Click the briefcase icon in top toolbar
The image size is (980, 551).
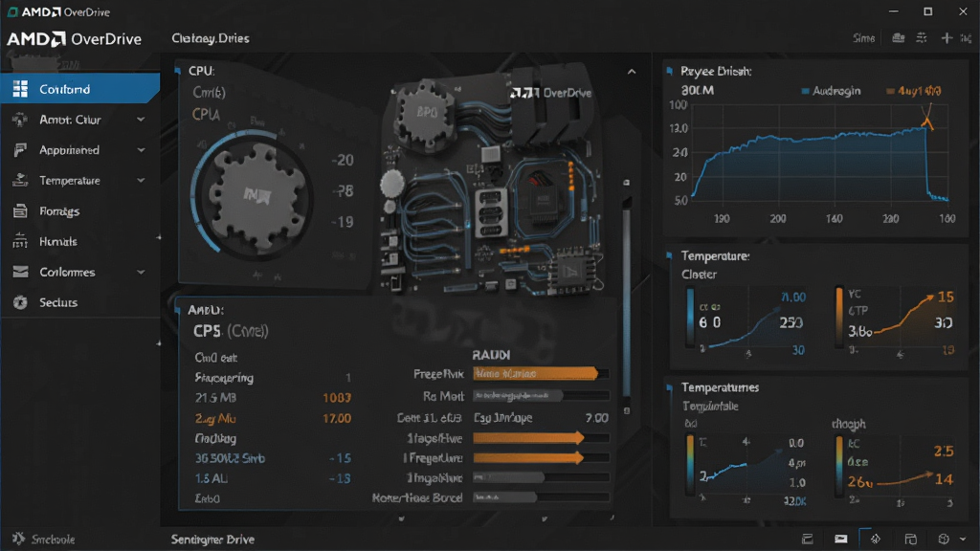coord(898,38)
